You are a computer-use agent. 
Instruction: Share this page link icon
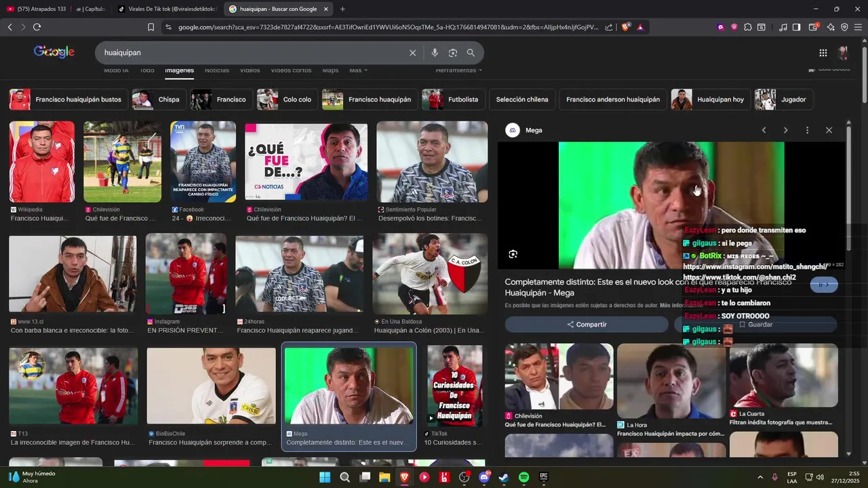609,27
